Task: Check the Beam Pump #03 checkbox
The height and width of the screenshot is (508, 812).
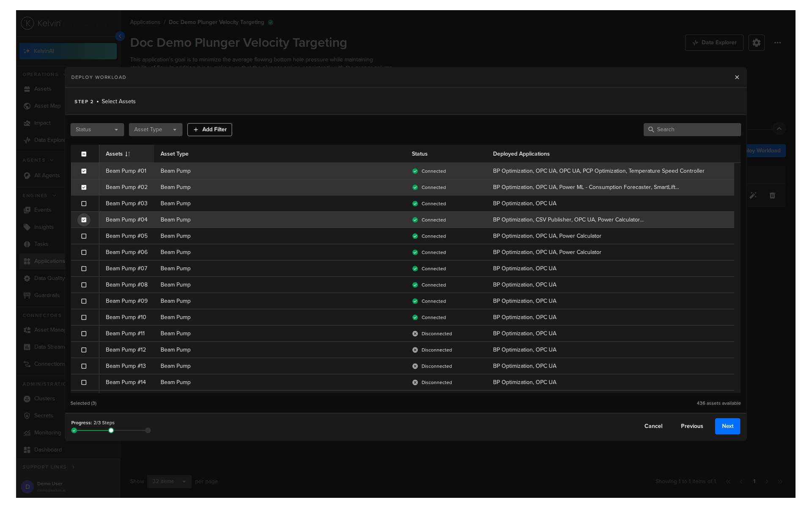Action: point(84,204)
